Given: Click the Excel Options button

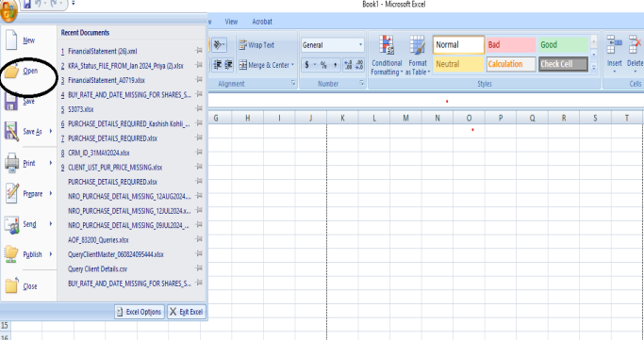Looking at the screenshot, I should (x=140, y=312).
